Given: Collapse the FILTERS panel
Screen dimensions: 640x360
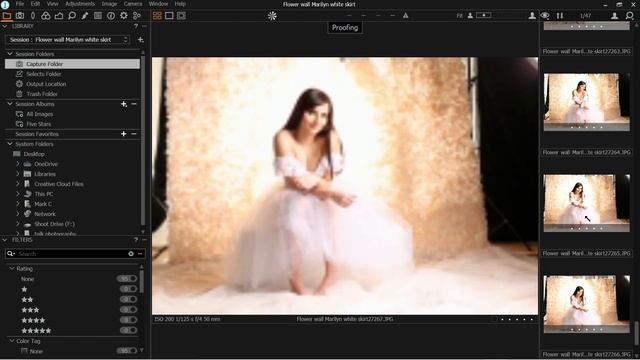Looking at the screenshot, I should tap(4, 240).
